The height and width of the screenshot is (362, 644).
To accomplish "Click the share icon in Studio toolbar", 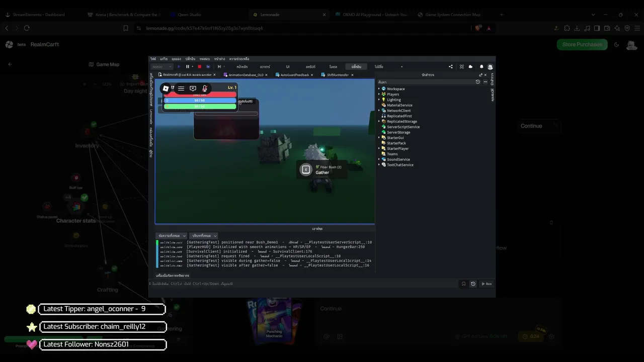I will pyautogui.click(x=451, y=66).
